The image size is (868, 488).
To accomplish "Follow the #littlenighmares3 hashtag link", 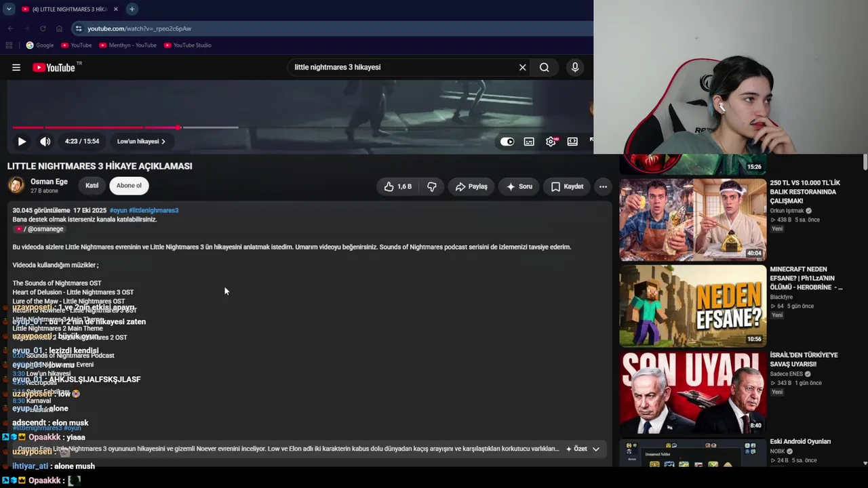I will [154, 210].
